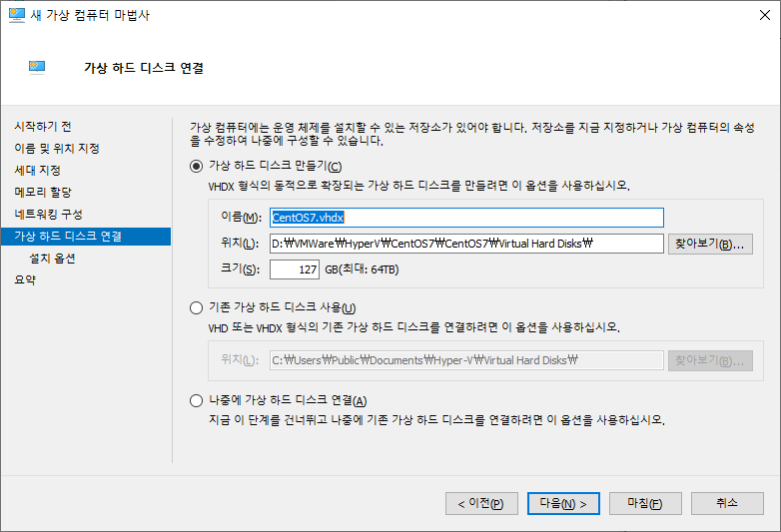Click the 가상 하드 디스크 연결 page heading
This screenshot has width=781, height=532.
click(144, 68)
